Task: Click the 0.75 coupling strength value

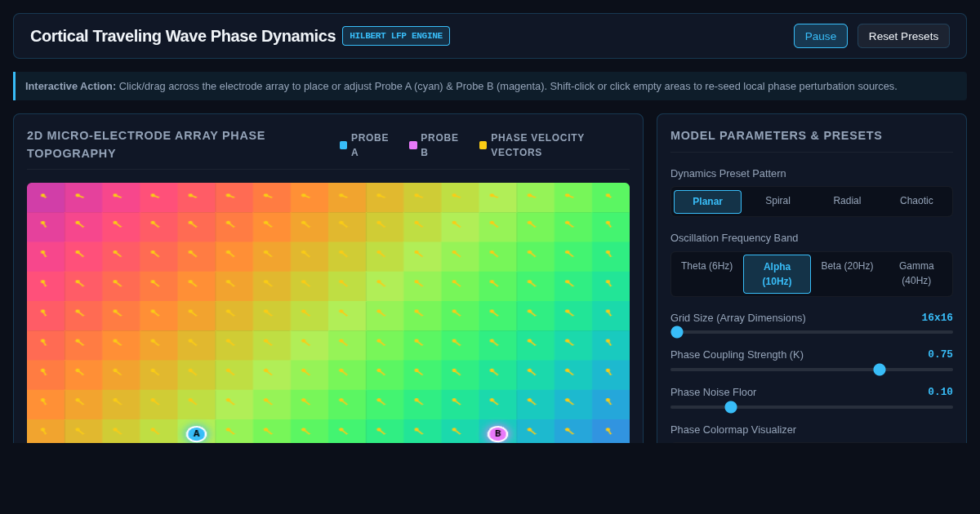Action: 940,355
